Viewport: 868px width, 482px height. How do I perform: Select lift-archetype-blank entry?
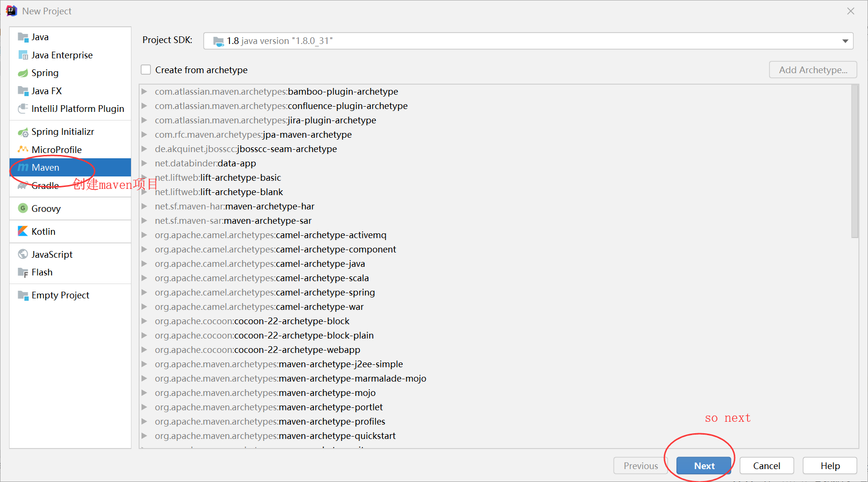(x=495, y=192)
